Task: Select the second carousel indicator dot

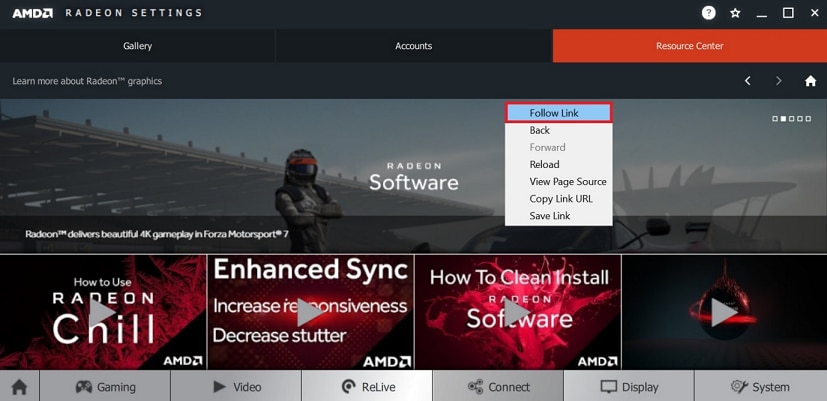Action: click(783, 119)
